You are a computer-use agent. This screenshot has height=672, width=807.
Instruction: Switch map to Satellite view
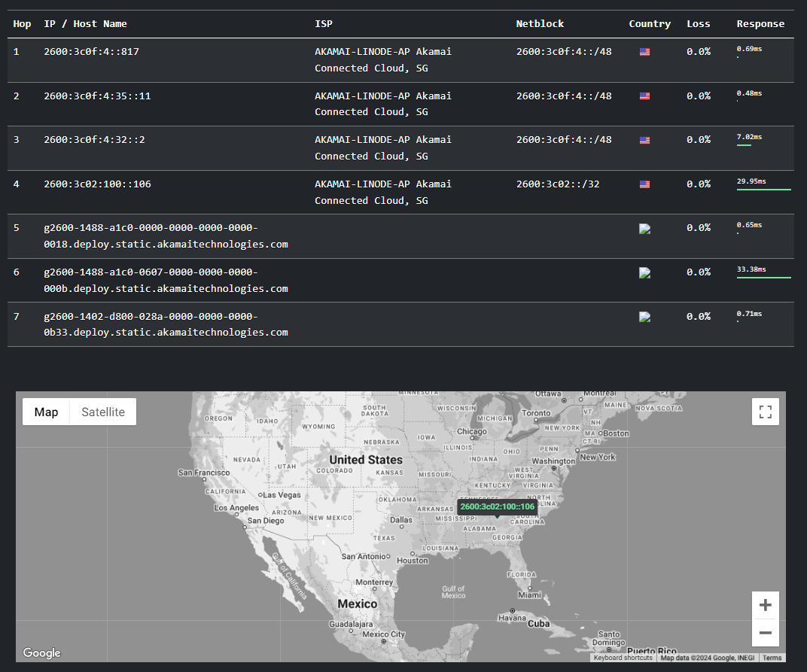pyautogui.click(x=103, y=412)
